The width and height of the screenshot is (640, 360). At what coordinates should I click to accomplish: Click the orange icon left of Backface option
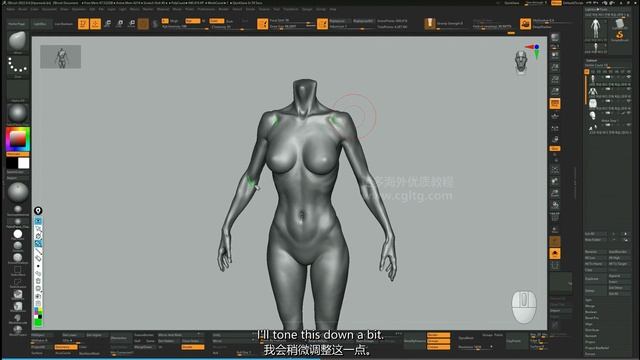[x=322, y=24]
